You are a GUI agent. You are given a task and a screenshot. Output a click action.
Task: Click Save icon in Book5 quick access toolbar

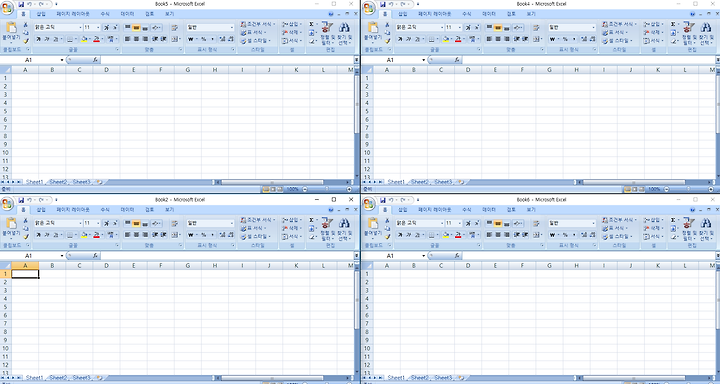(22, 4)
